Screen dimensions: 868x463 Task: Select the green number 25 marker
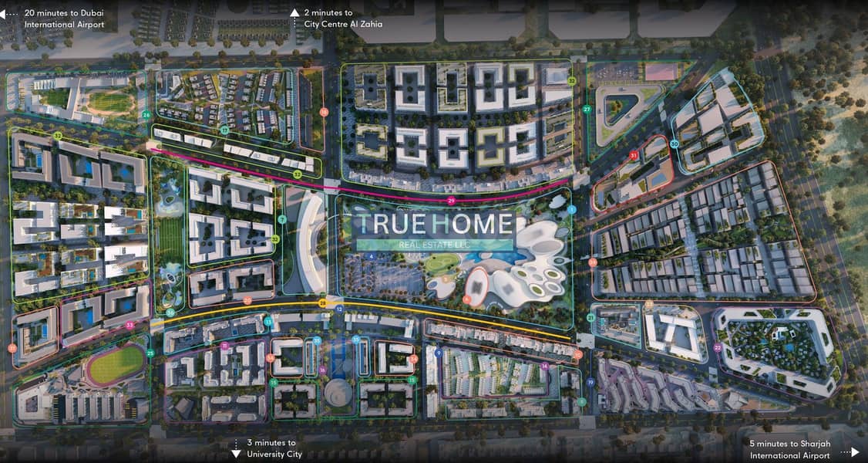click(x=150, y=353)
